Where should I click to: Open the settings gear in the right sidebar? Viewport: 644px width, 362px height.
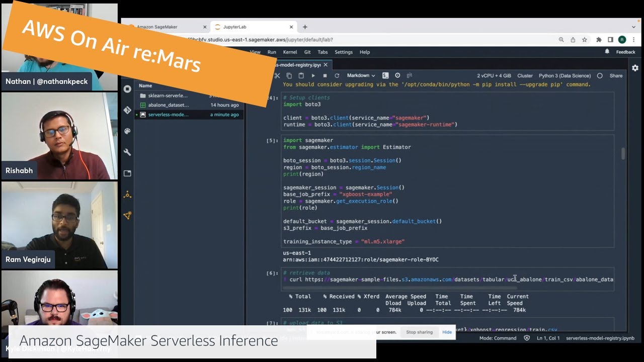[635, 68]
